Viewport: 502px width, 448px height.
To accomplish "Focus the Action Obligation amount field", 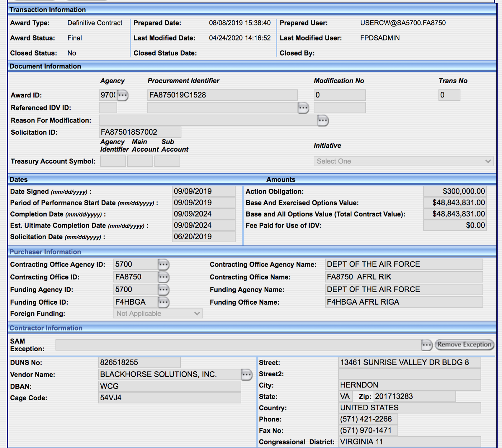I will [x=455, y=191].
